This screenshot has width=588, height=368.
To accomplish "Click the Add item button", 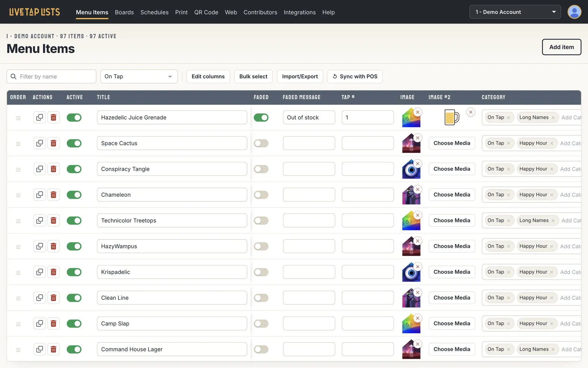I will [x=562, y=47].
